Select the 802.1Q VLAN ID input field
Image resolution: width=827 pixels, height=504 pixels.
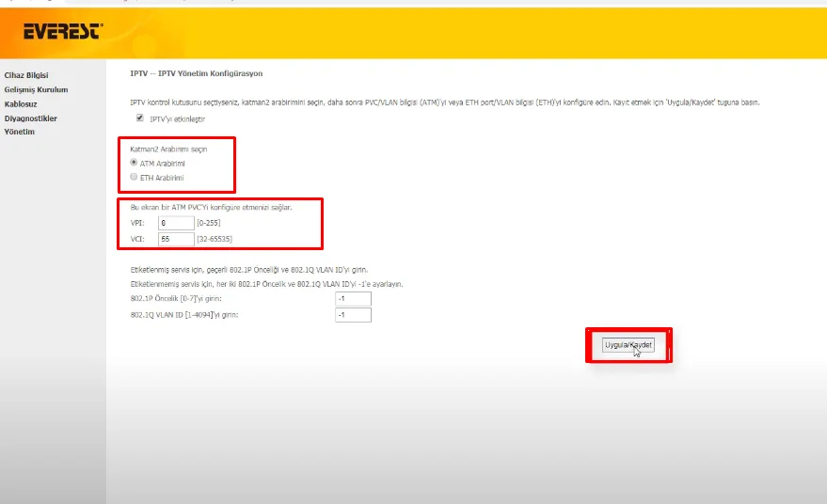353,315
